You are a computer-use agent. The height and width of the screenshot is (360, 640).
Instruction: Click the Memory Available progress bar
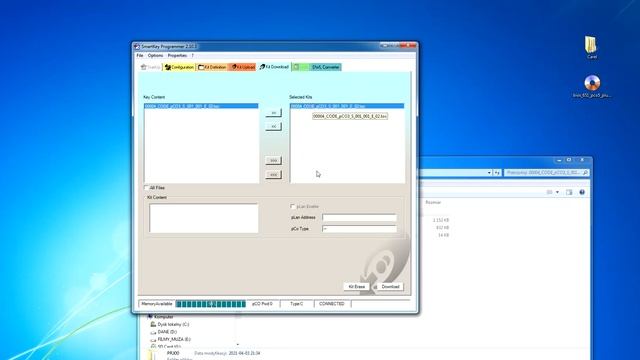coord(211,304)
